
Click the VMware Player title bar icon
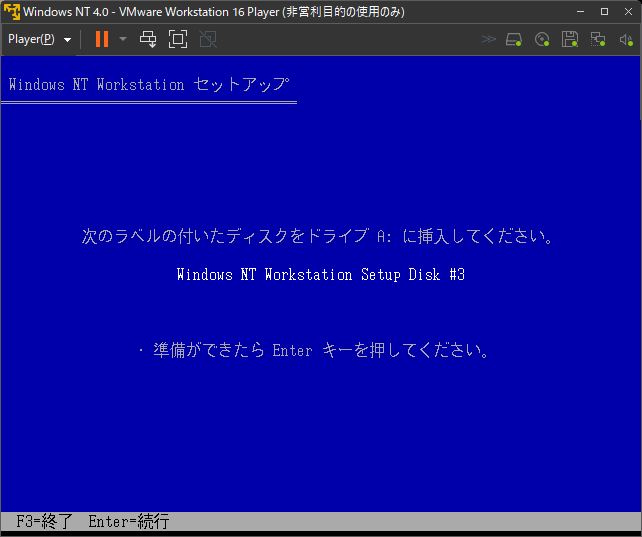(x=11, y=11)
